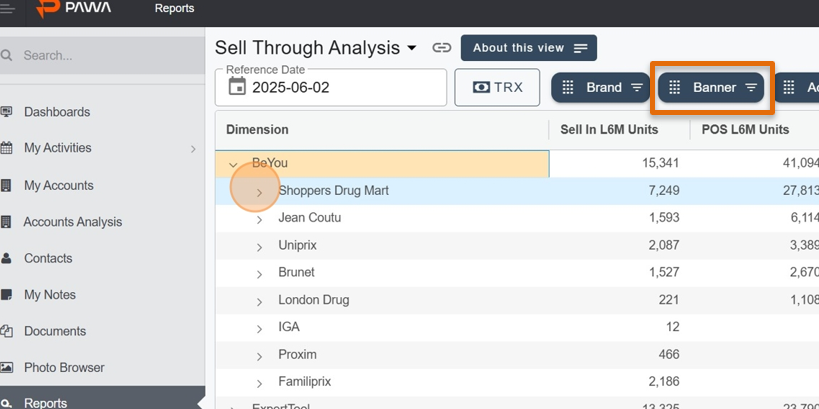Image resolution: width=819 pixels, height=409 pixels.
Task: Click the Reports sidebar icon
Action: point(6,403)
